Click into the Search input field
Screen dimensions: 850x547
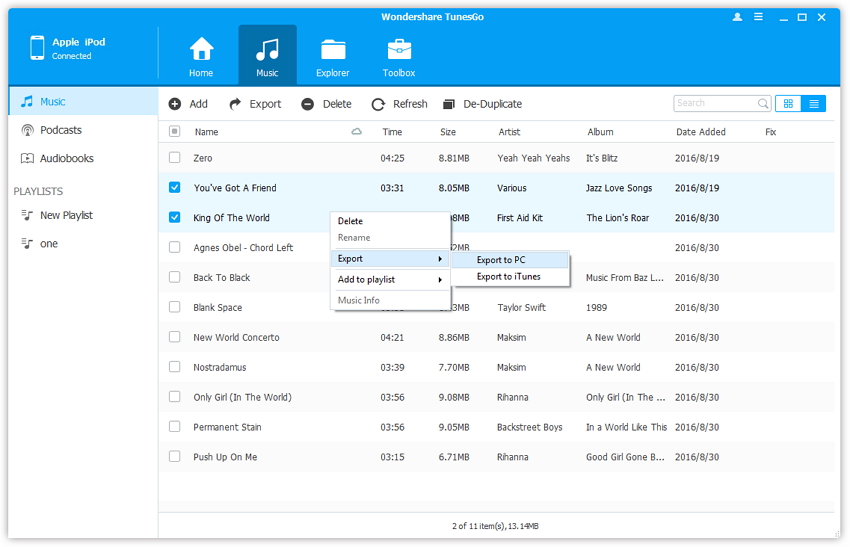(x=714, y=103)
